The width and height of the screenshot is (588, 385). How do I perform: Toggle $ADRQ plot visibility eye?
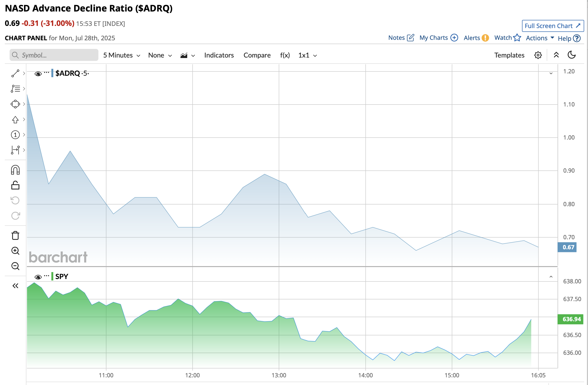[38, 74]
